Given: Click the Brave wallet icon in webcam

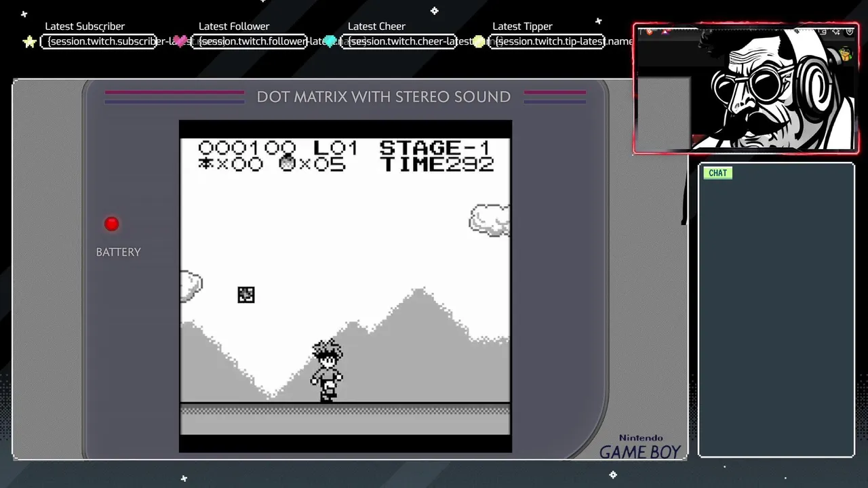Looking at the screenshot, I should (823, 31).
